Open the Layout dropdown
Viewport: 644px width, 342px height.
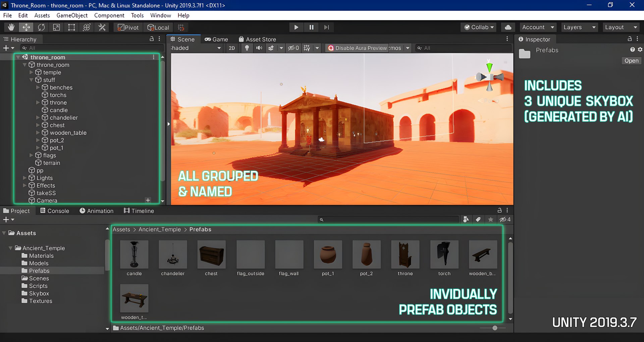click(621, 27)
